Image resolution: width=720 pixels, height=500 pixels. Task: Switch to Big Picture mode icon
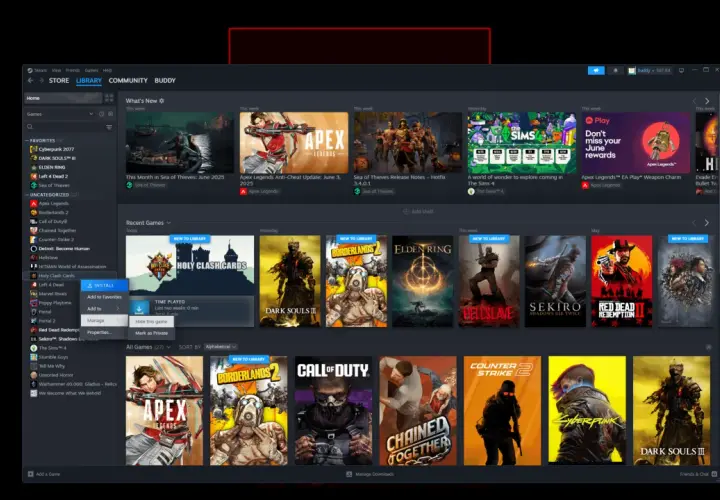681,70
